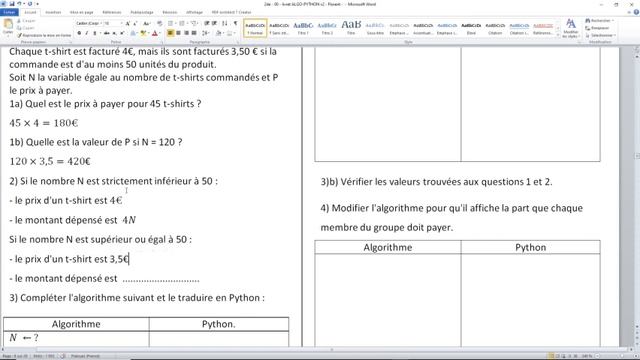640x360 pixels.
Task: Click the text highlight color button
Action: 143,33
